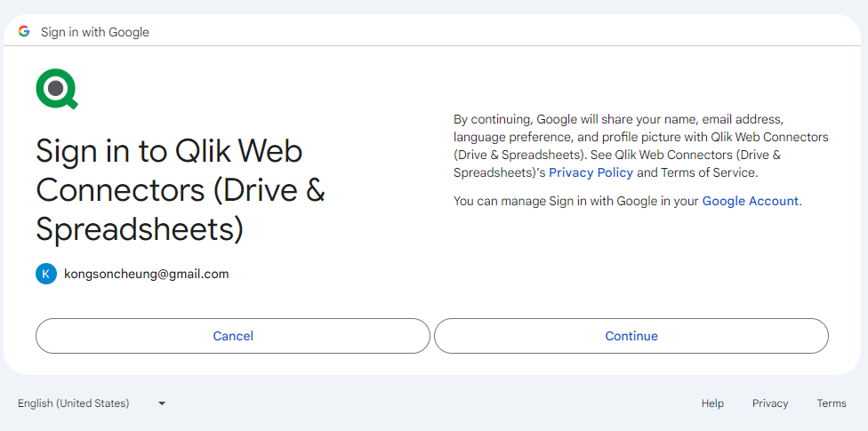Continue signing in to Qlik Web Connectors
This screenshot has height=431, width=868.
(x=631, y=336)
